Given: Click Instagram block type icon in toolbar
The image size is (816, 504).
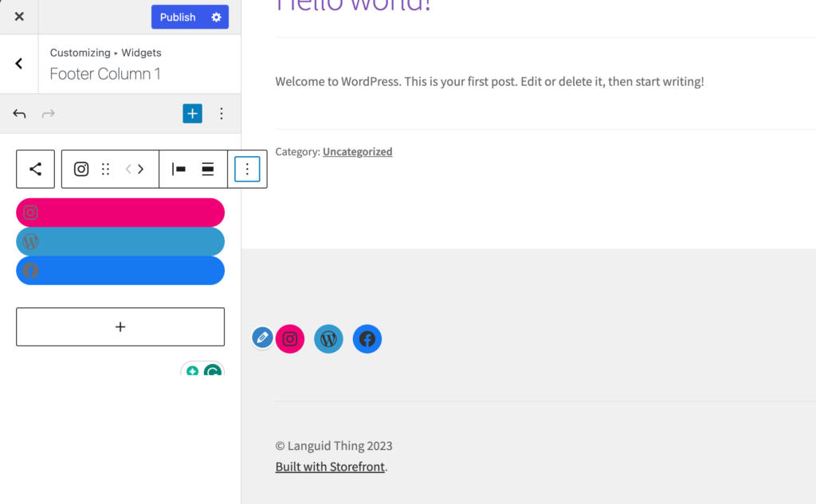Looking at the screenshot, I should point(81,169).
